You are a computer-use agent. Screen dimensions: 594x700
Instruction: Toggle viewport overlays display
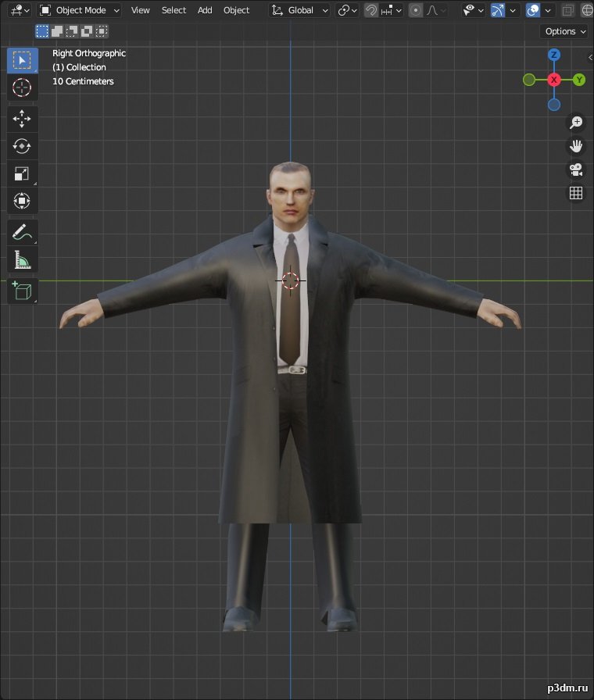pos(533,10)
